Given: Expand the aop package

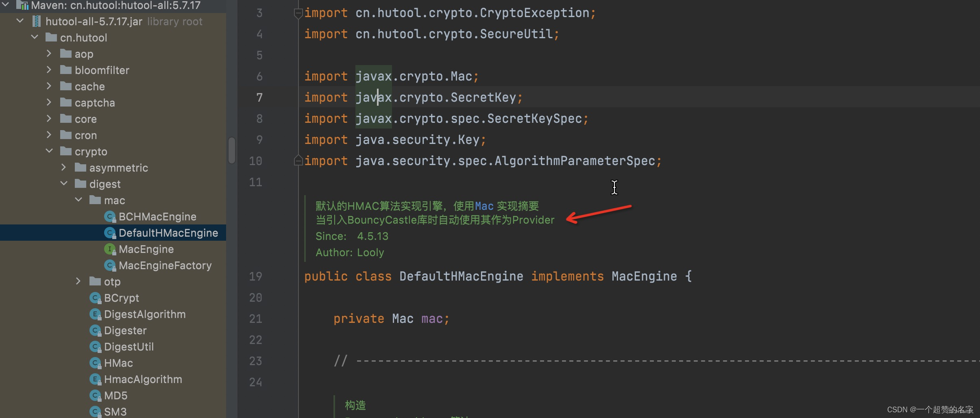Looking at the screenshot, I should 49,53.
